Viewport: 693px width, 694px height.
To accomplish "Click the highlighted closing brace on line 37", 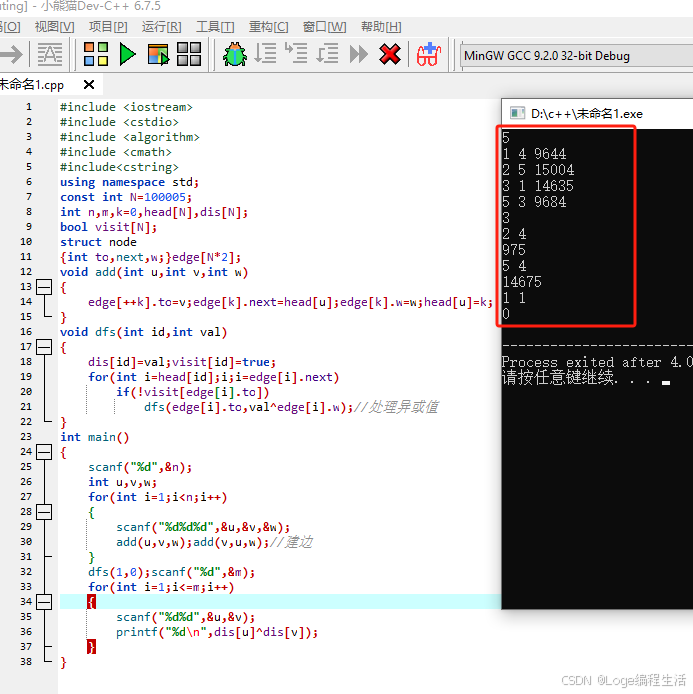I will pyautogui.click(x=91, y=647).
